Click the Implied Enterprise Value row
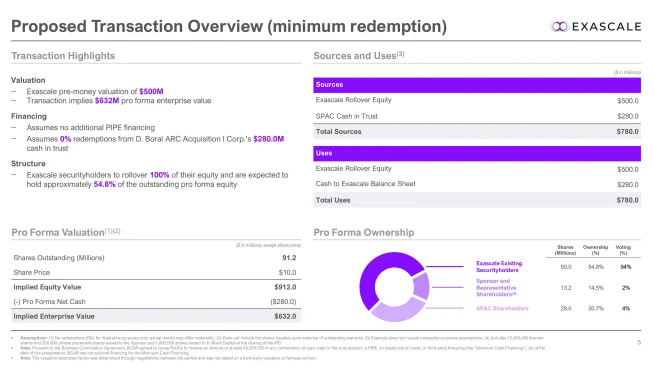The width and height of the screenshot is (654, 382). coord(156,316)
